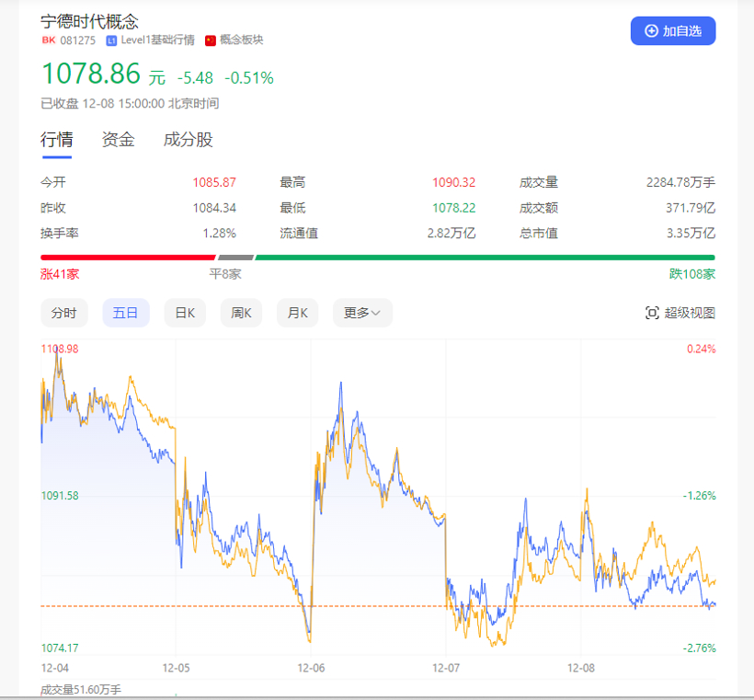Image resolution: width=754 pixels, height=700 pixels.
Task: Switch to 分时 intraday chart view
Action: point(63,313)
